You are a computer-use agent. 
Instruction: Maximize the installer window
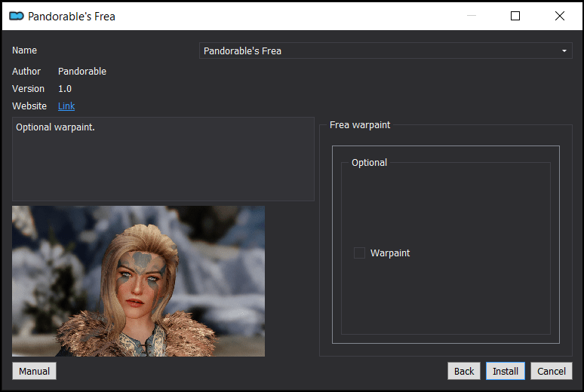(515, 16)
